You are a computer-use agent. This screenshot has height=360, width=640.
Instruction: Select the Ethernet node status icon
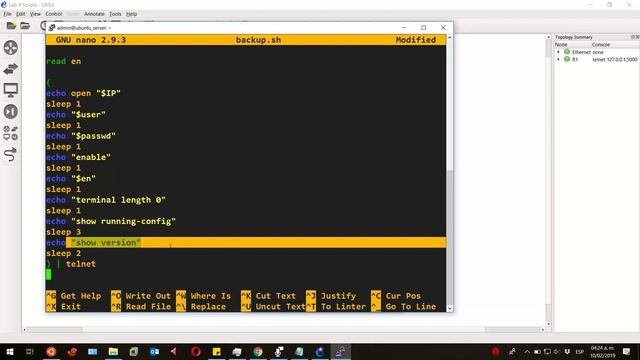(x=567, y=52)
